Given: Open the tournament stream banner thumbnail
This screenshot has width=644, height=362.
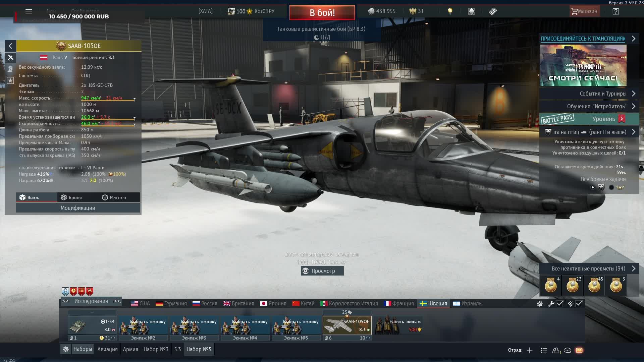Looking at the screenshot, I should [583, 65].
